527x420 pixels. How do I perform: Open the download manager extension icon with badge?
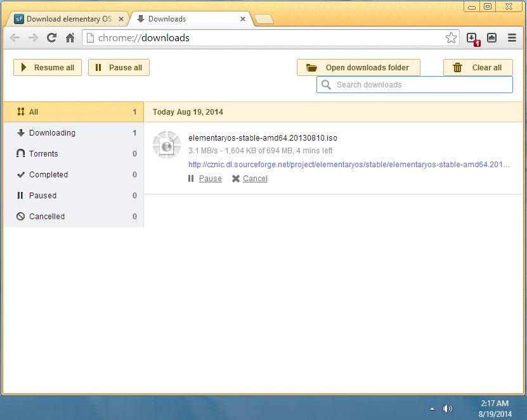pyautogui.click(x=473, y=39)
